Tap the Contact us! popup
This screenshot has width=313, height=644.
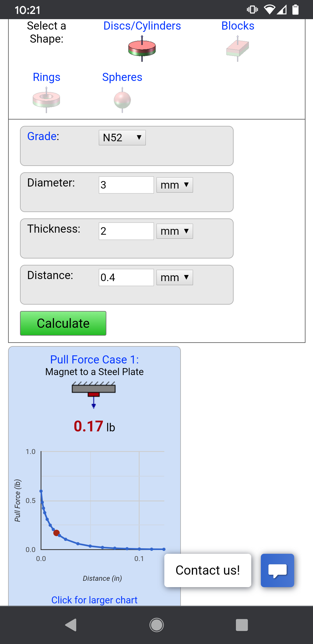pos(208,570)
